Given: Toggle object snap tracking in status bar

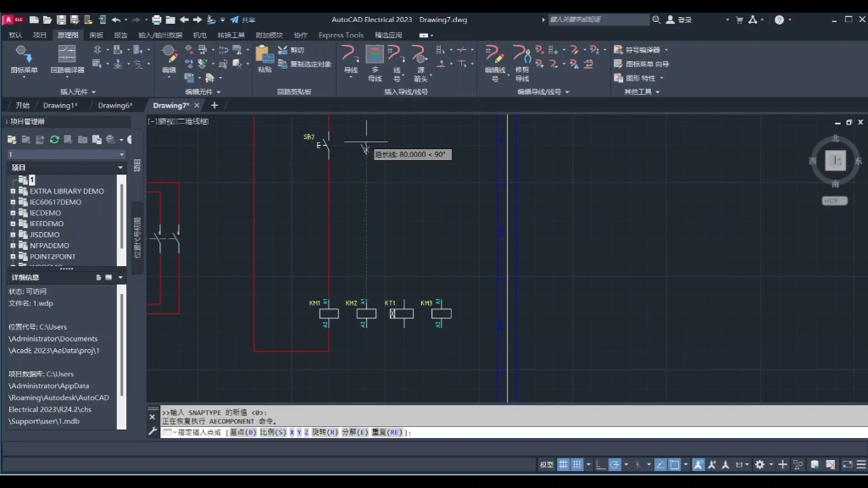Looking at the screenshot, I should click(x=660, y=465).
